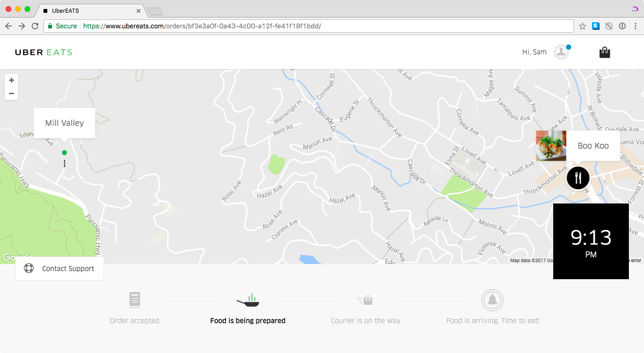Click the order accepted receipt icon

[x=135, y=300]
